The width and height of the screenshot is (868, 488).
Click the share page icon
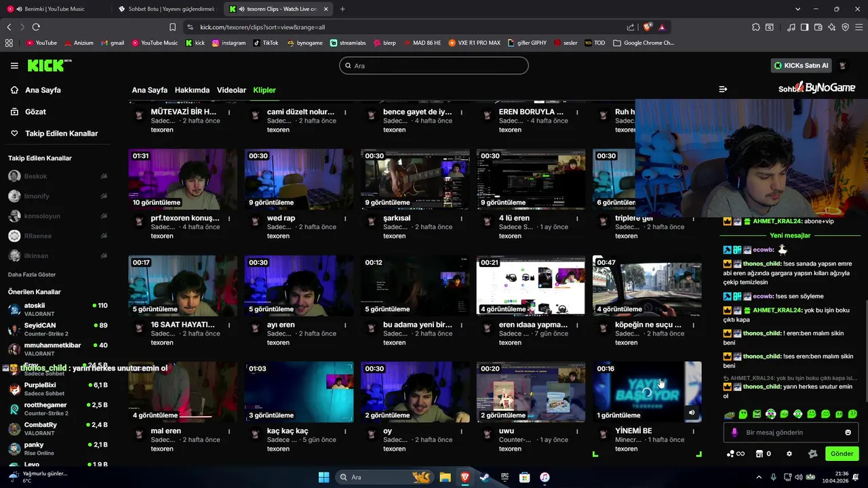pos(631,27)
